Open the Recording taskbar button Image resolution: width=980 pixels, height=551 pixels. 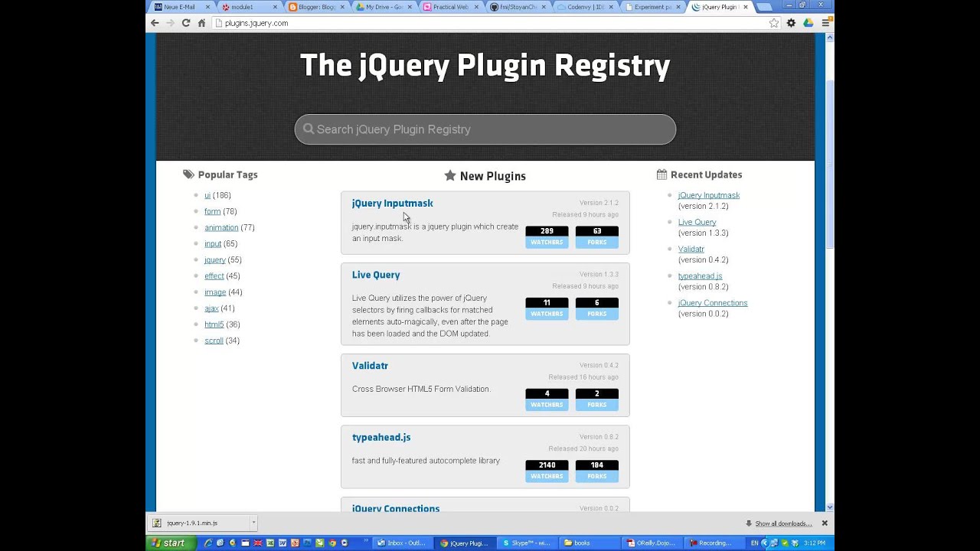point(714,543)
